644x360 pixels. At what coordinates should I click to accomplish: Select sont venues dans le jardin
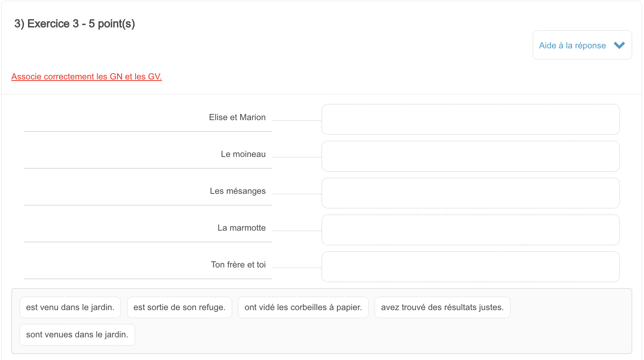[x=77, y=334]
